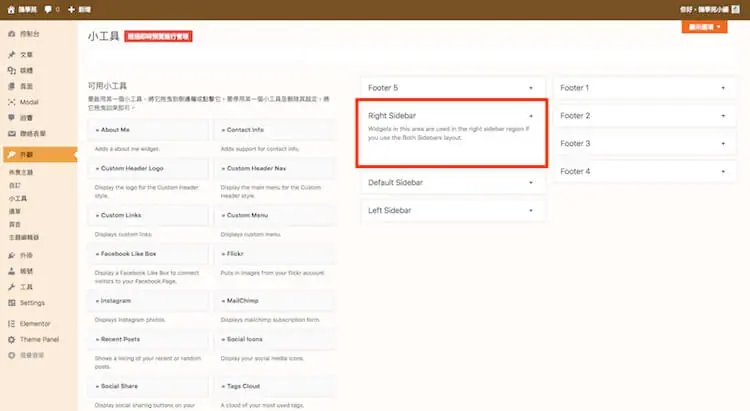
Task: Expand the Footer 4 widget area arrow
Action: (x=723, y=171)
